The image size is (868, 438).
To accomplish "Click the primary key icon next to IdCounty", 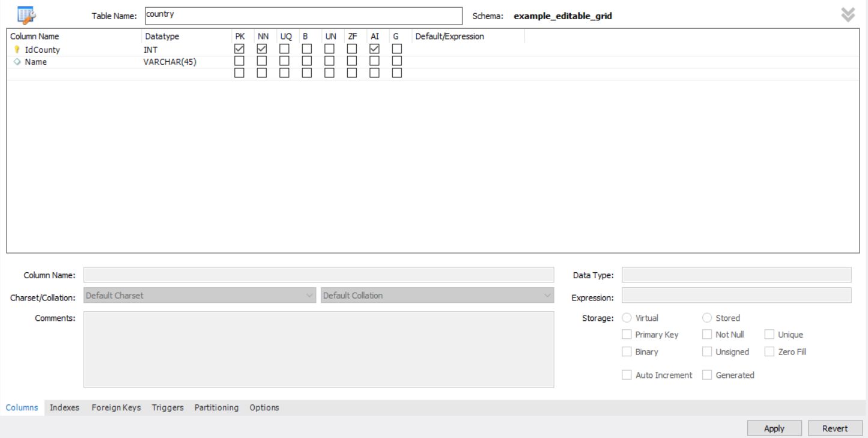I will 17,50.
